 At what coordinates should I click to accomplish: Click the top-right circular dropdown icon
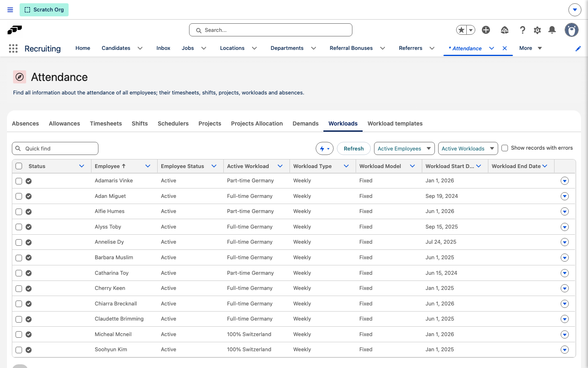pyautogui.click(x=575, y=10)
